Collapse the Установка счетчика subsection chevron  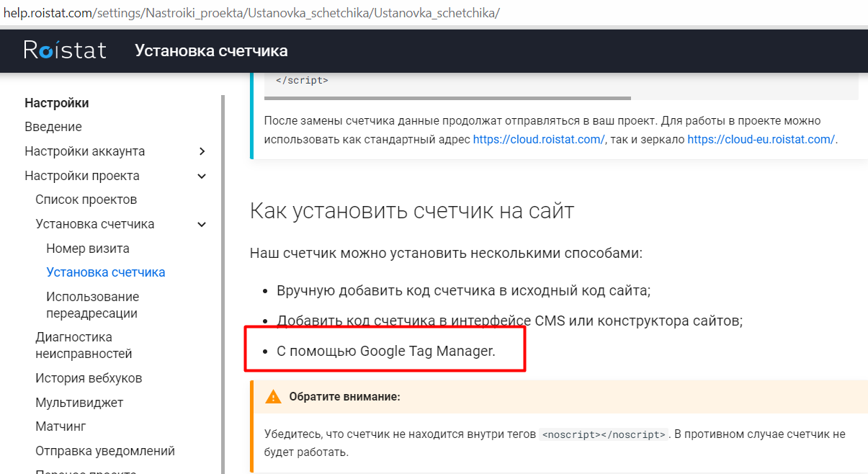202,224
